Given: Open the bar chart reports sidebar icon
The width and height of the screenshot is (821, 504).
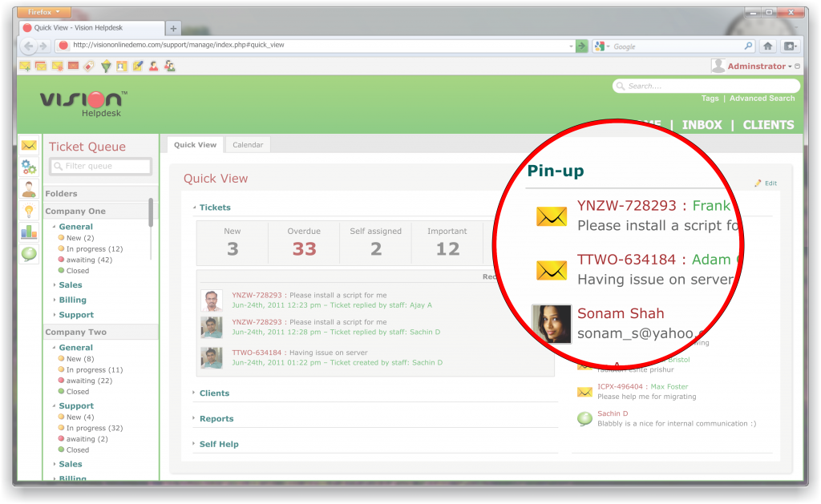Looking at the screenshot, I should click(29, 232).
